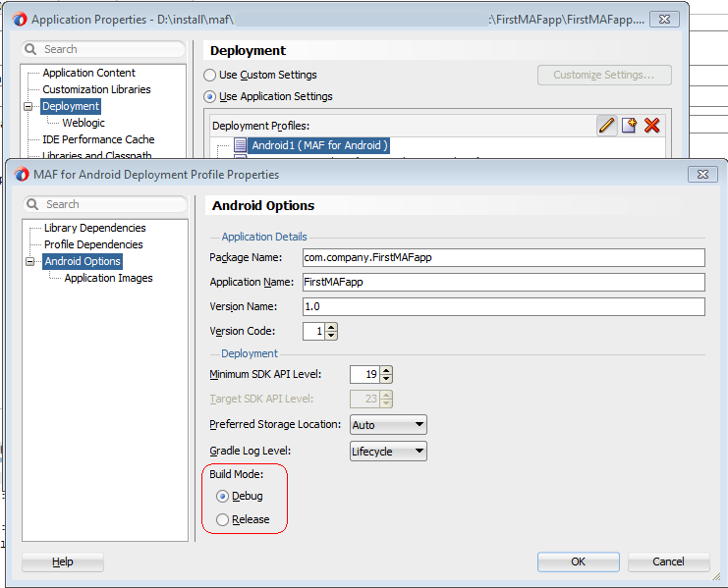This screenshot has height=588, width=728.
Task: Click the red X delete profile icon
Action: point(651,126)
